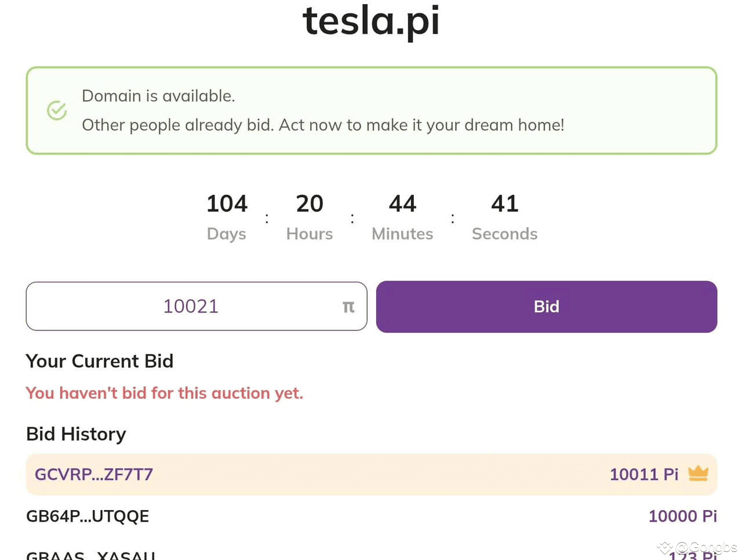Image resolution: width=742 pixels, height=560 pixels.
Task: Open bidder address GB64P...UTQQE
Action: click(88, 516)
